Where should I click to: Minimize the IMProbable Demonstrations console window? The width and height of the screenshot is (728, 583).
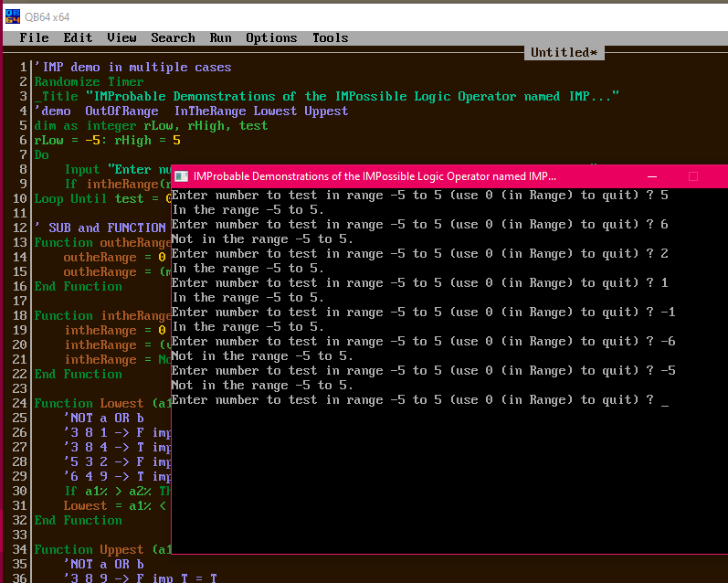[651, 176]
